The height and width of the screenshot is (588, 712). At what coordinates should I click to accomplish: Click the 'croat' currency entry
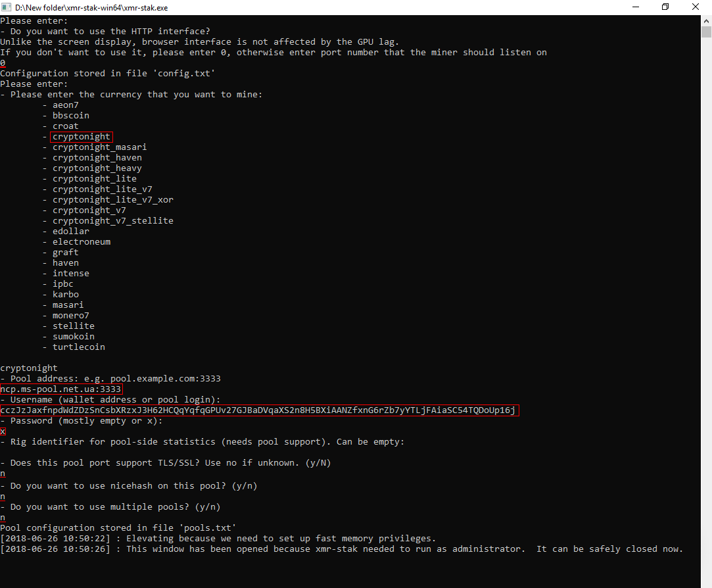point(65,126)
